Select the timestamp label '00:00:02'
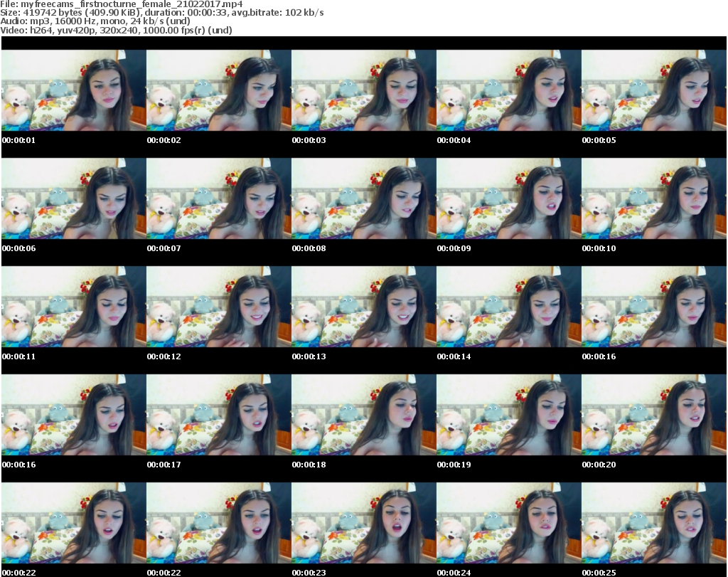Screen dimensions: 728x577 pyautogui.click(x=164, y=140)
